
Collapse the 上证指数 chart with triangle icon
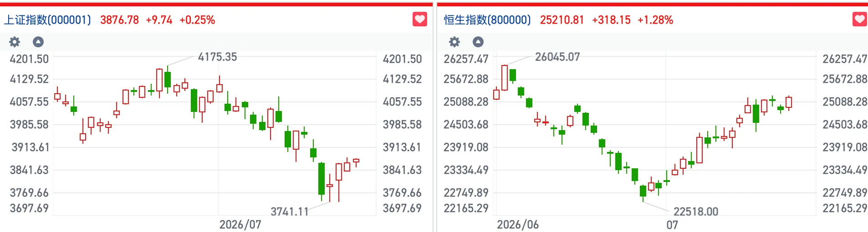tap(38, 42)
